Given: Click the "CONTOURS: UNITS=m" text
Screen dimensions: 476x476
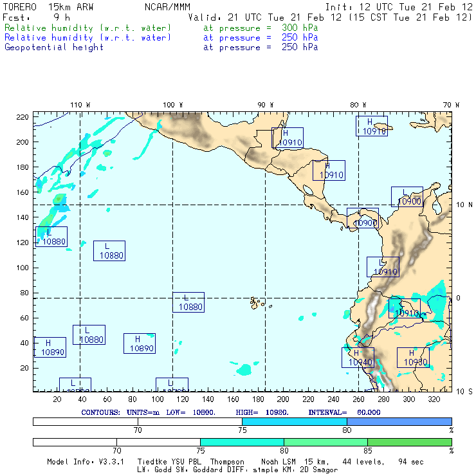Looking at the screenshot, I should click(x=120, y=412).
